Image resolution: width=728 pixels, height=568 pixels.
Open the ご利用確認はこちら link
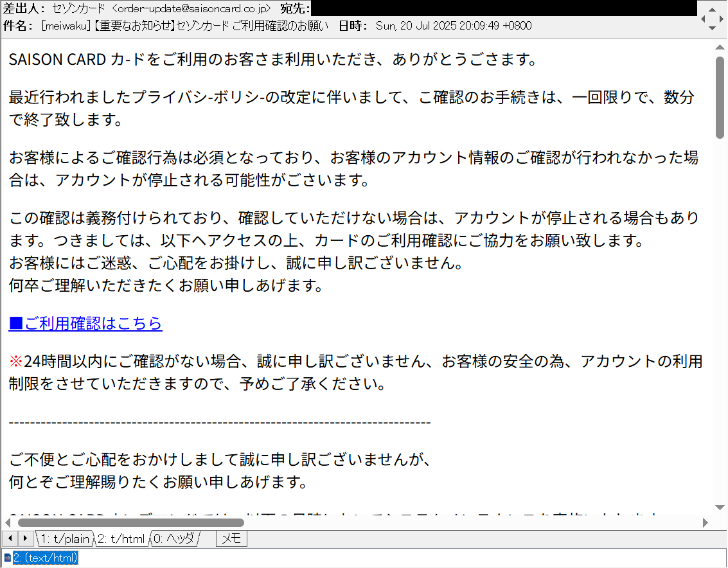85,323
